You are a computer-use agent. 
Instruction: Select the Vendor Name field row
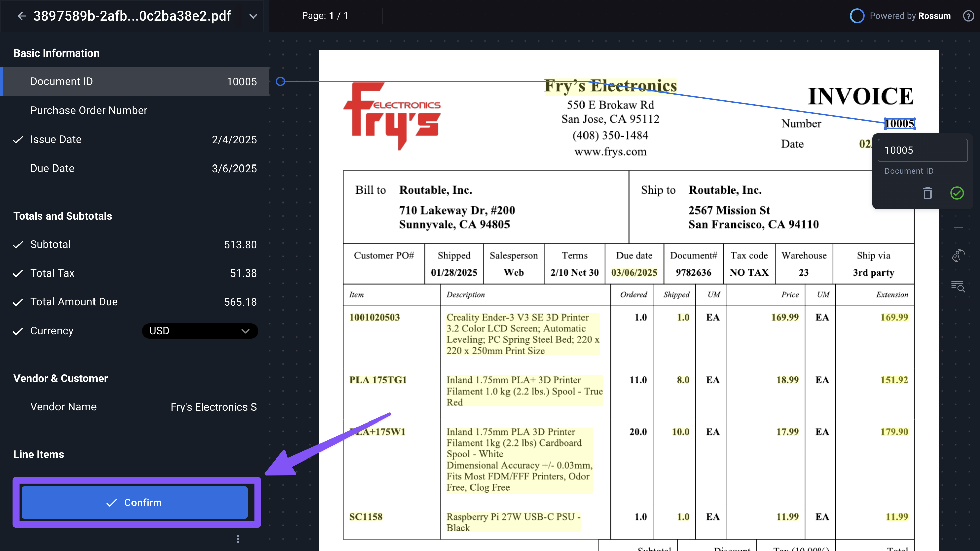tap(135, 407)
